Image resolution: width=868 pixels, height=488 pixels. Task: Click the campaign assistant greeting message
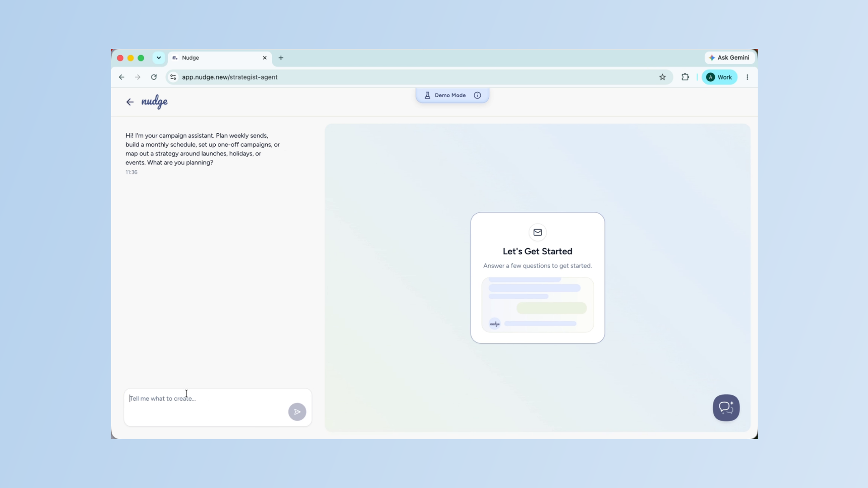coord(203,149)
